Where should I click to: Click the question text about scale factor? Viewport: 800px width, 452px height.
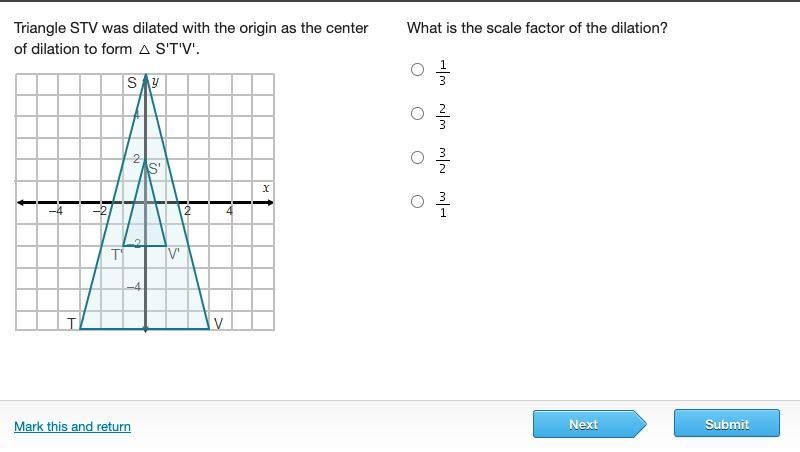pyautogui.click(x=537, y=28)
